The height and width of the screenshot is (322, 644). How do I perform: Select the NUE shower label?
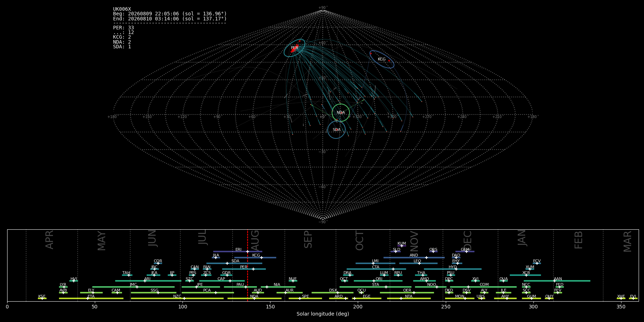point(293,279)
